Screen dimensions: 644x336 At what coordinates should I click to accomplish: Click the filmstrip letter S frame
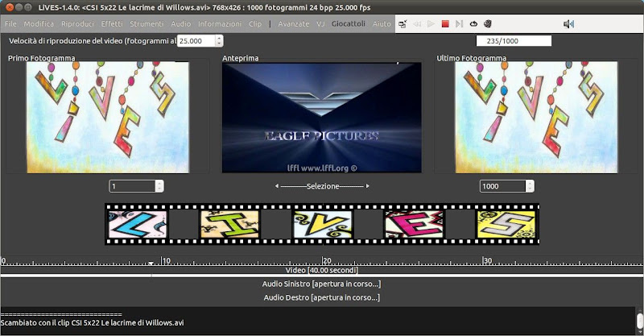(506, 224)
